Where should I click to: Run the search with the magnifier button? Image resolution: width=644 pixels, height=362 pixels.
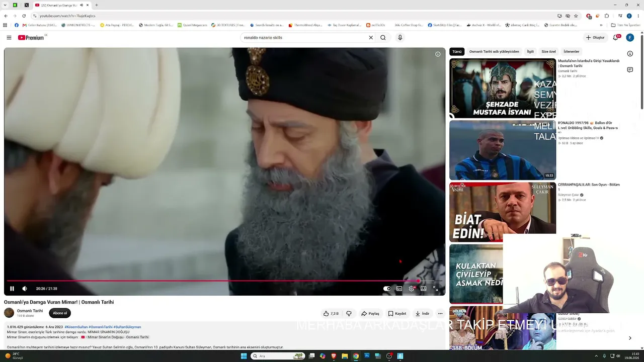(383, 38)
